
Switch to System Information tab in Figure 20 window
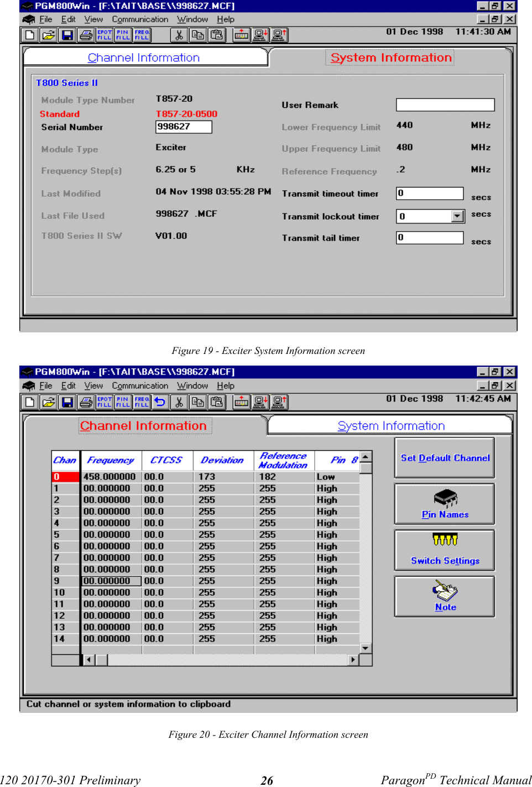point(391,426)
